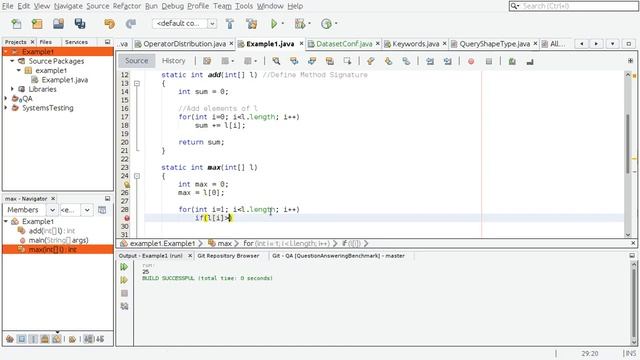The image size is (640, 360).
Task: Click the Toggle Highlight Search editor icon
Action: click(x=330, y=61)
